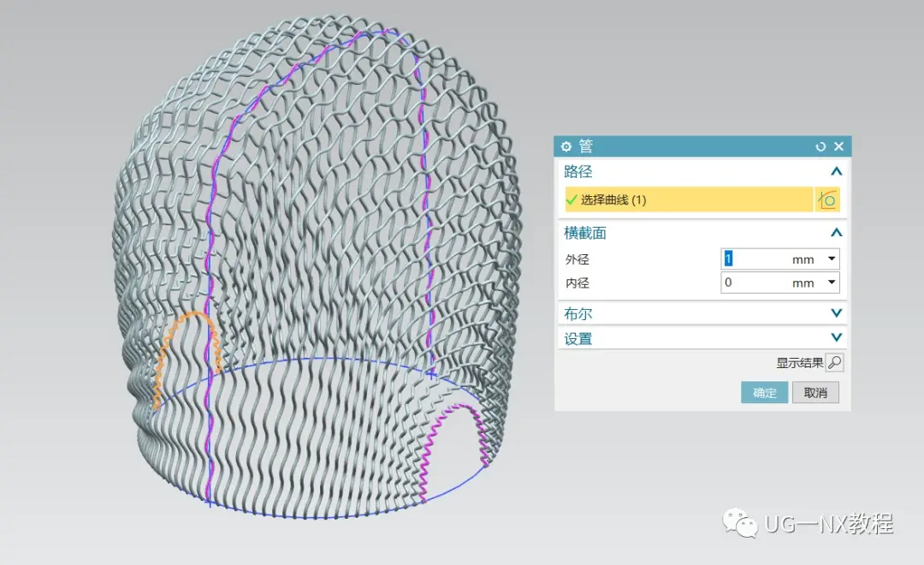
Task: Open the 内径 dropdown arrow
Action: tap(832, 282)
